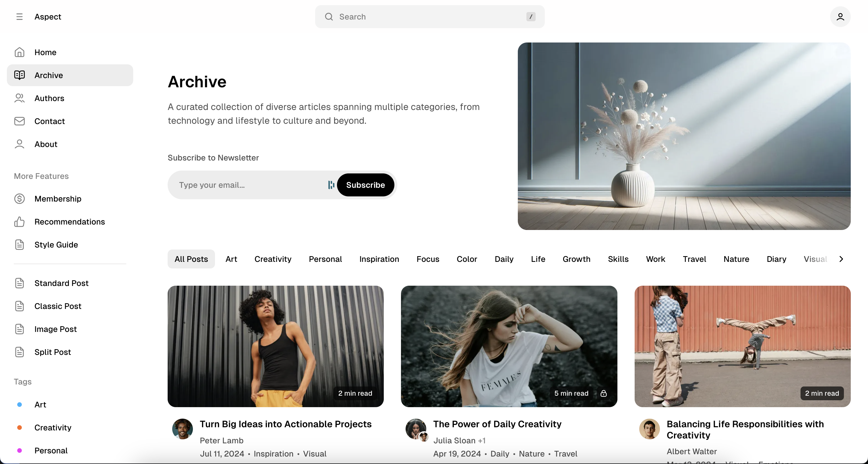The image size is (868, 464).
Task: Click the orange Creativity tag dot
Action: pyautogui.click(x=20, y=427)
